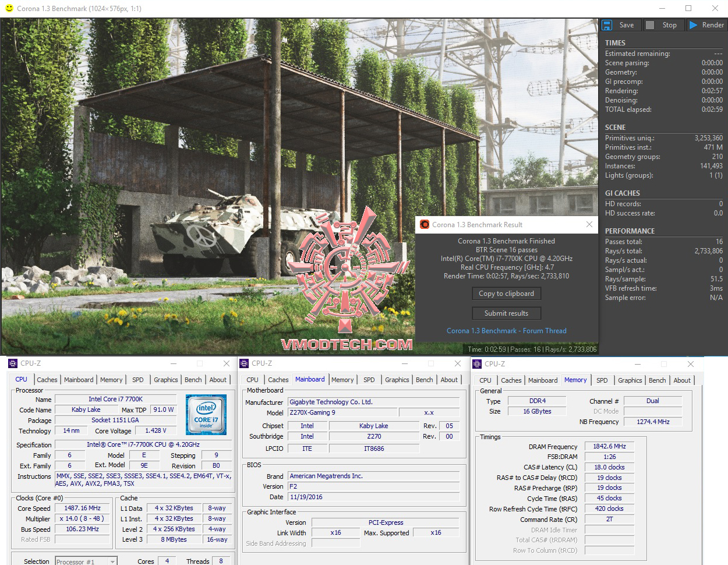Switch to the Graphics tab in the right CPU-Z
The height and width of the screenshot is (565, 728).
point(630,380)
